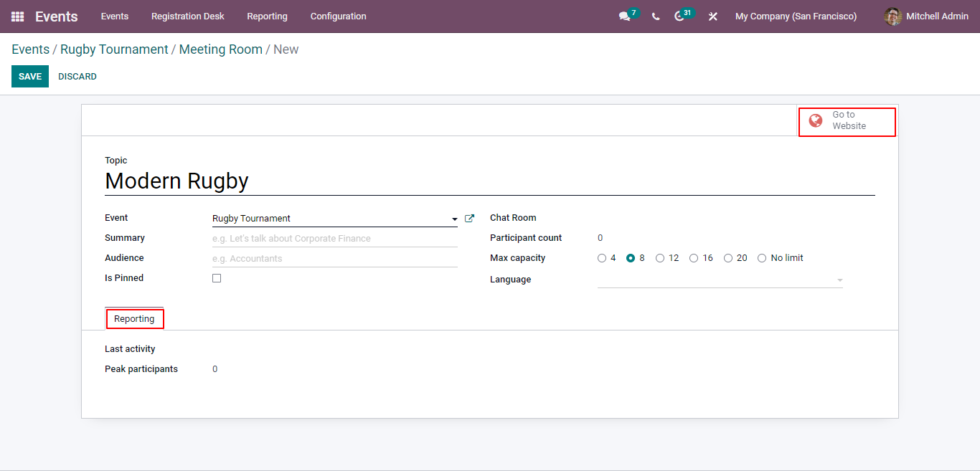
Task: Click the Events app title
Action: click(57, 16)
